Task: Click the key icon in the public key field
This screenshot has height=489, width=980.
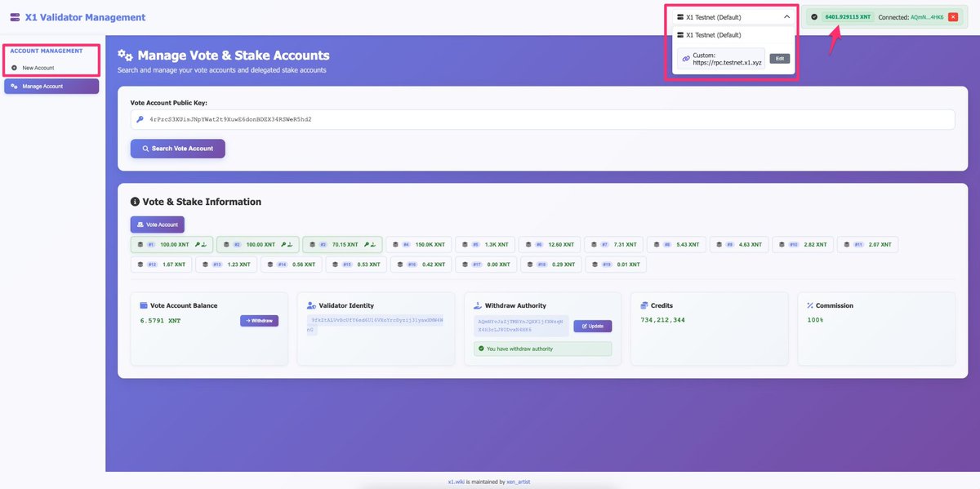Action: point(140,119)
